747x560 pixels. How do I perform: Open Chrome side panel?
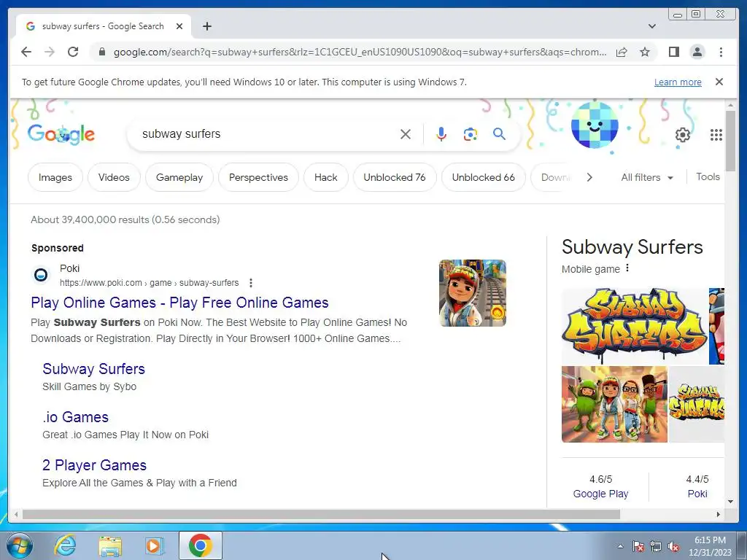pyautogui.click(x=673, y=52)
